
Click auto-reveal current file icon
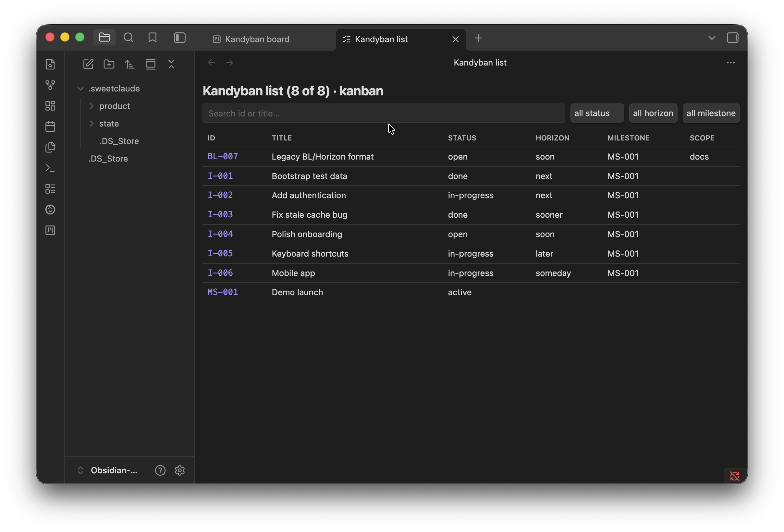pyautogui.click(x=151, y=64)
